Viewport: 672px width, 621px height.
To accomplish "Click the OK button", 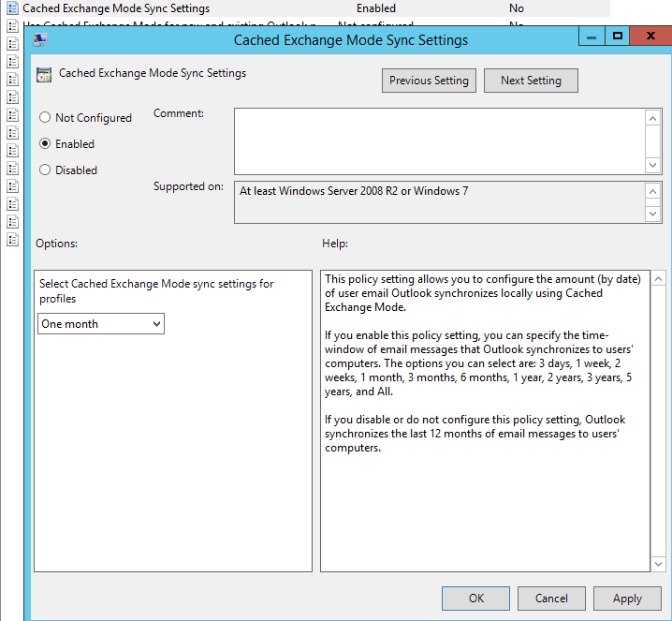I will point(475,599).
